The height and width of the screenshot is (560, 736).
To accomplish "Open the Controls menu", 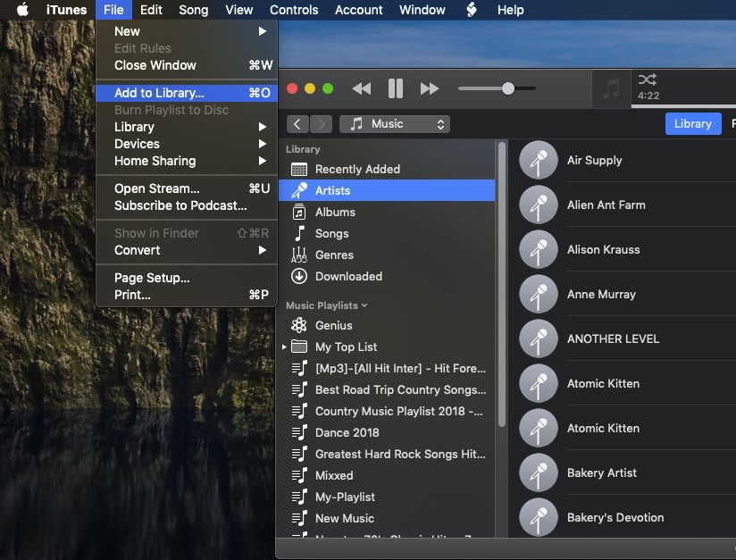I will (294, 10).
